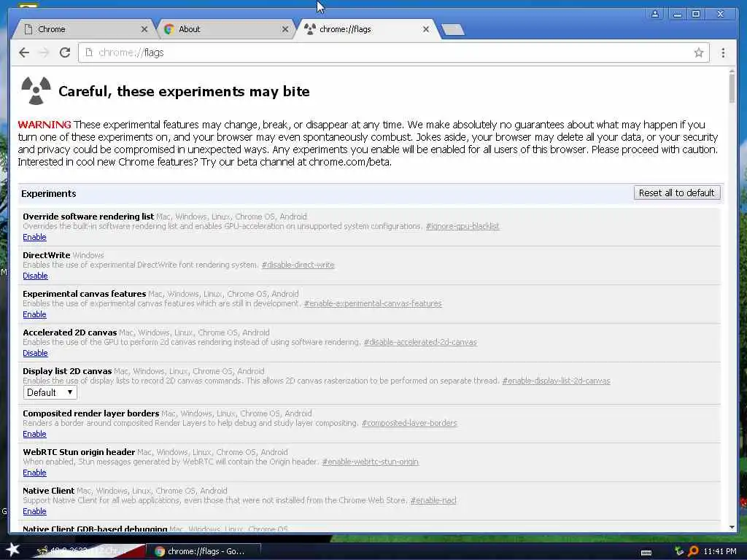Screen dimensions: 747x560
Task: Click Reset all to default button
Action: pos(676,192)
